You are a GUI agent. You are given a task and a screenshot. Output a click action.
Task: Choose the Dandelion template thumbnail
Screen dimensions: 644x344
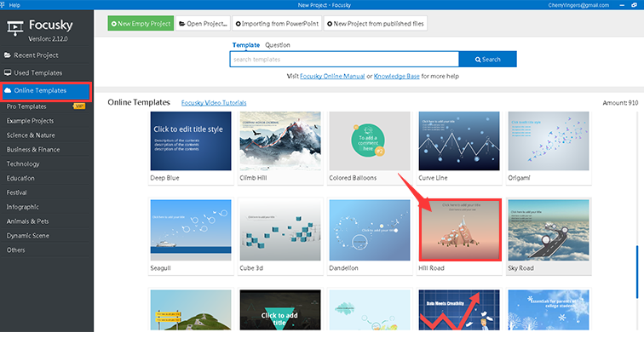(370, 230)
